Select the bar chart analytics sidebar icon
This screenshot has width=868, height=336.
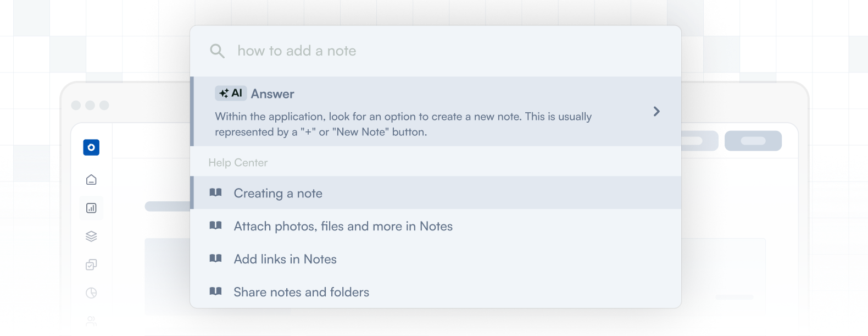(91, 208)
